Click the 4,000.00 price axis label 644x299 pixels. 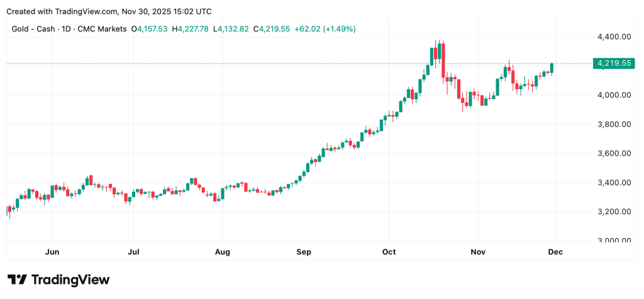tap(613, 95)
